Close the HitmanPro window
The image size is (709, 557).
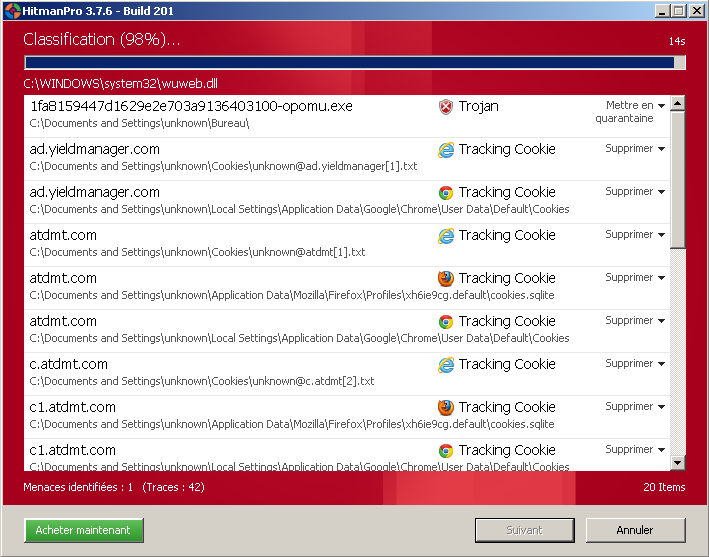click(x=695, y=10)
